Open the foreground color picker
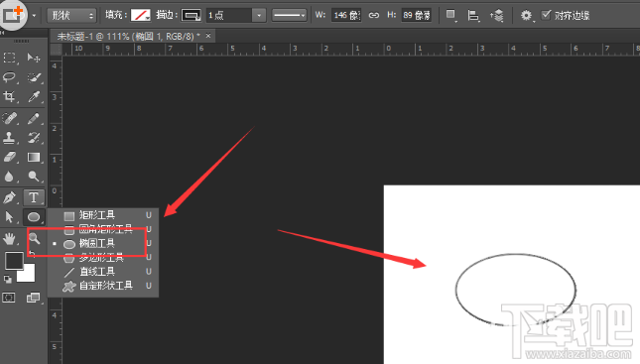The height and width of the screenshot is (364, 640). [14, 261]
